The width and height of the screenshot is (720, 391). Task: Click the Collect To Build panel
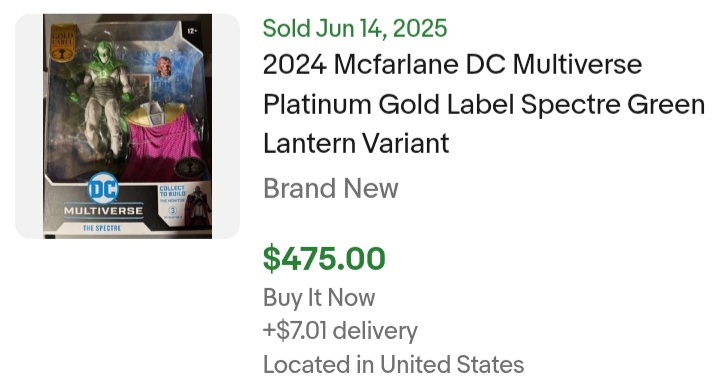184,205
